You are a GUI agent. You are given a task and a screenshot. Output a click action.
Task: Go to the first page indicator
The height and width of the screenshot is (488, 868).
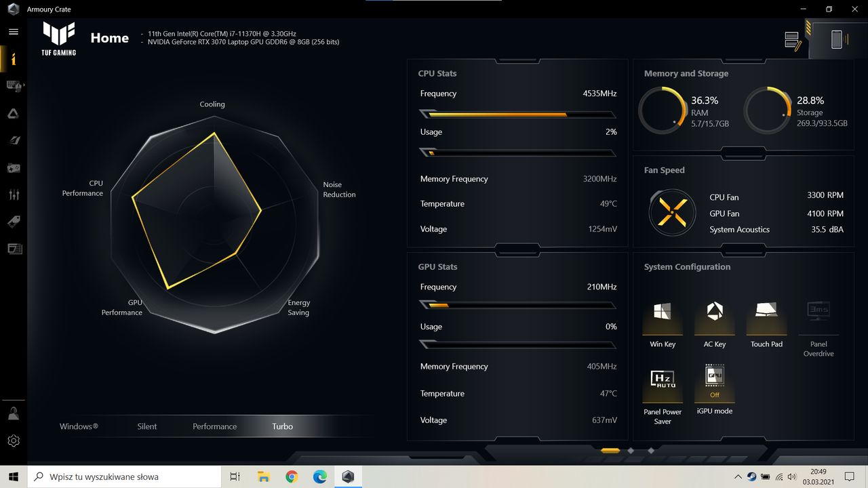pyautogui.click(x=610, y=450)
